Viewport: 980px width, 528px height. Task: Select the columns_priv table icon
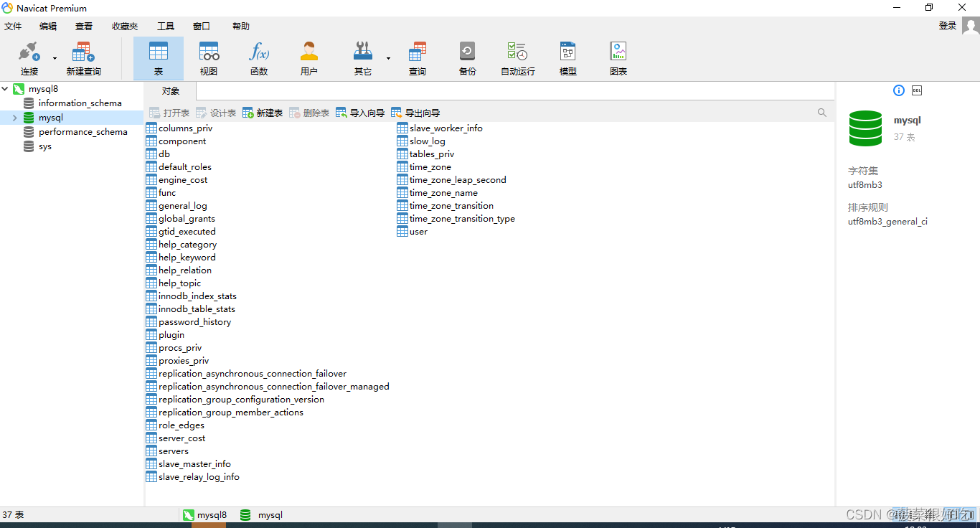click(151, 128)
